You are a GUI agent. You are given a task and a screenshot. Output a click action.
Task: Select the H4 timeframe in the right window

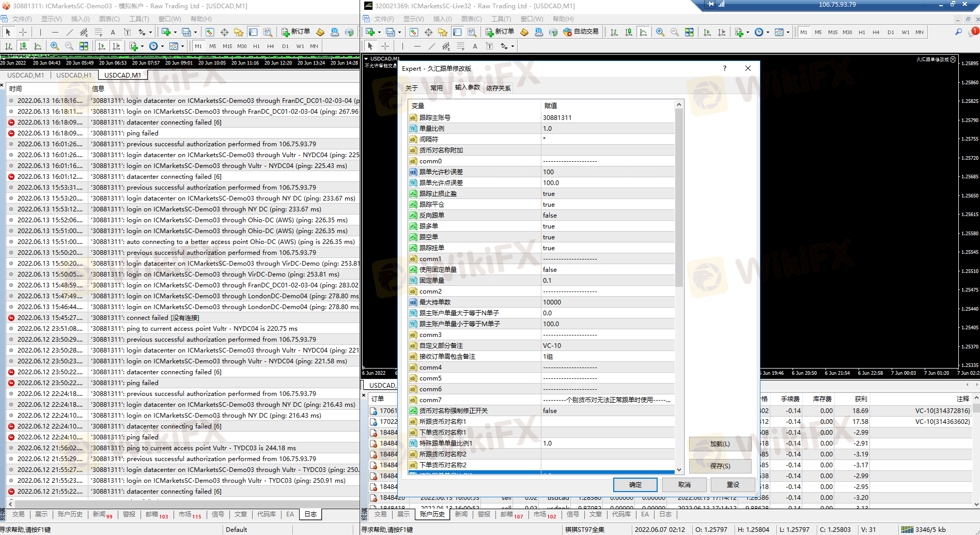coord(876,32)
